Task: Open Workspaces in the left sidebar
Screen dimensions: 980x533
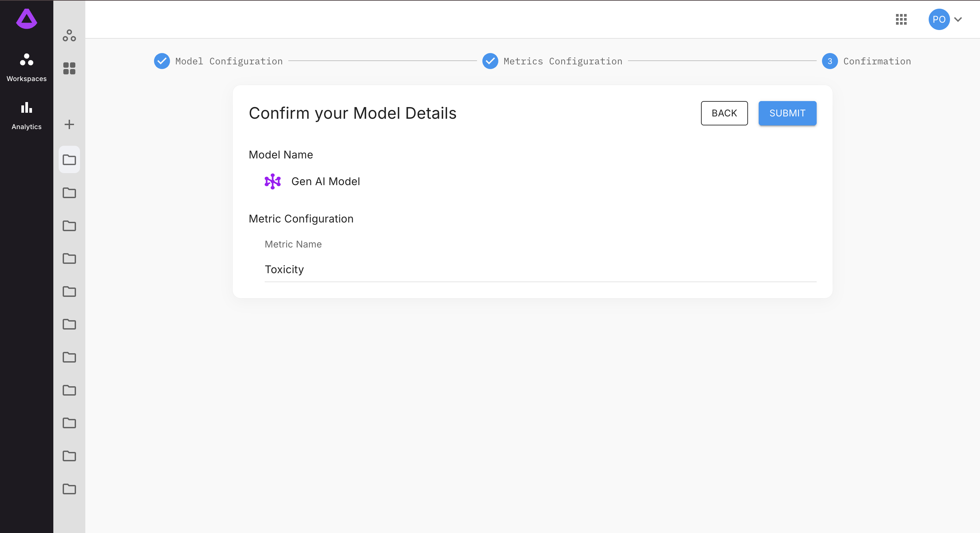Action: (27, 68)
